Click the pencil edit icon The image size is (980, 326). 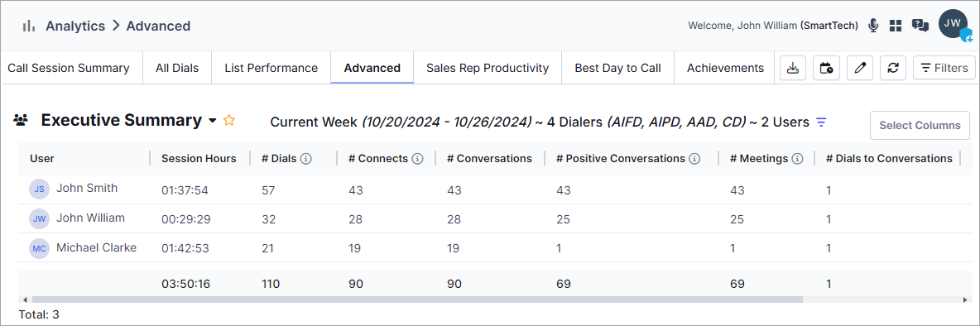(860, 68)
